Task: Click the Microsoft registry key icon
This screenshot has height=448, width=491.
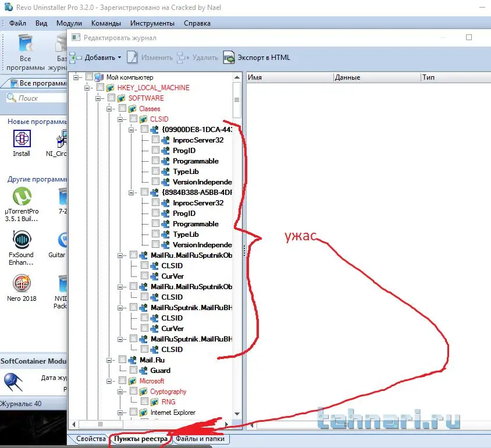Action: point(132,381)
